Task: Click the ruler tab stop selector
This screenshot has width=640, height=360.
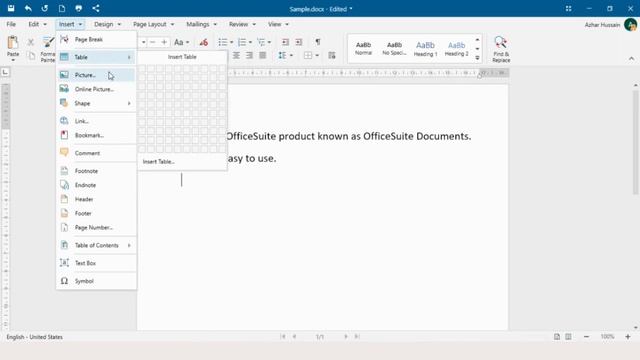Action: (x=5, y=72)
